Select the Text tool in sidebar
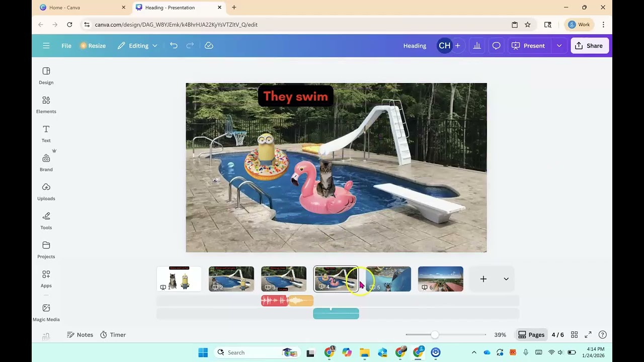 coord(46,134)
